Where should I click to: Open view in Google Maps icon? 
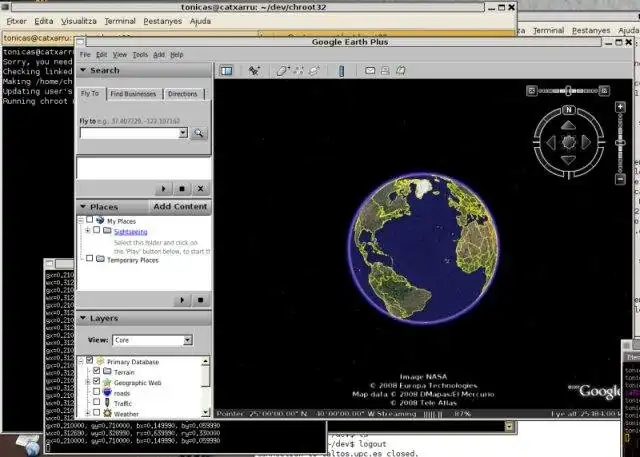point(401,71)
